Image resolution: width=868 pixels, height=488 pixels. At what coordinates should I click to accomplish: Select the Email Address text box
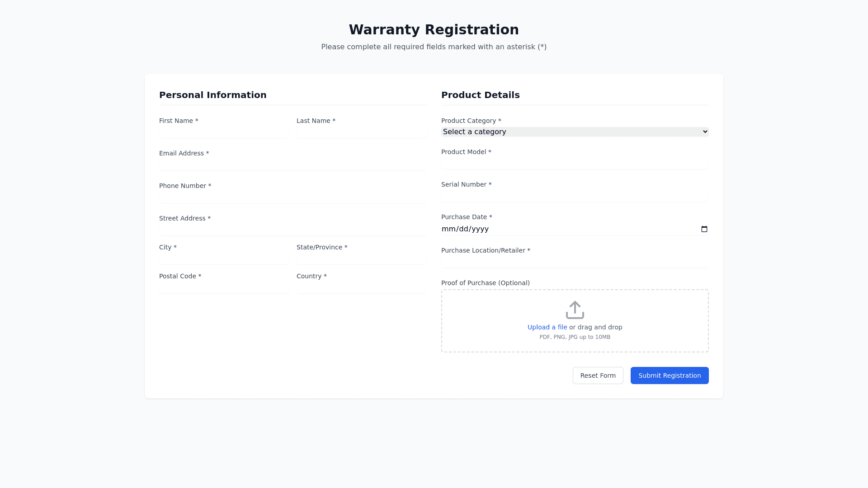click(x=292, y=165)
